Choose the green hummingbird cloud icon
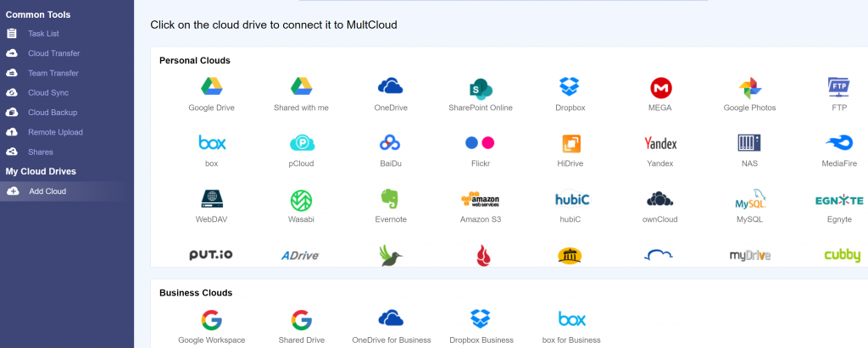Viewport: 868px width, 348px height. coord(391,256)
